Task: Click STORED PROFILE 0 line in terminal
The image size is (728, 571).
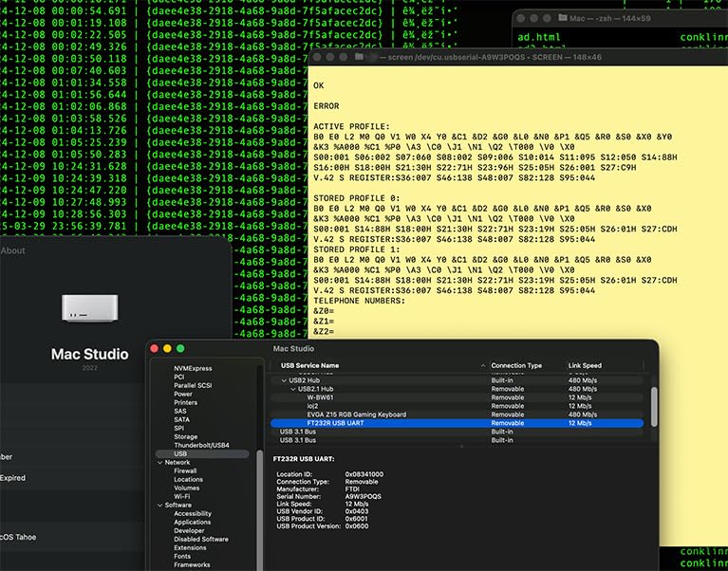Action: [x=357, y=198]
